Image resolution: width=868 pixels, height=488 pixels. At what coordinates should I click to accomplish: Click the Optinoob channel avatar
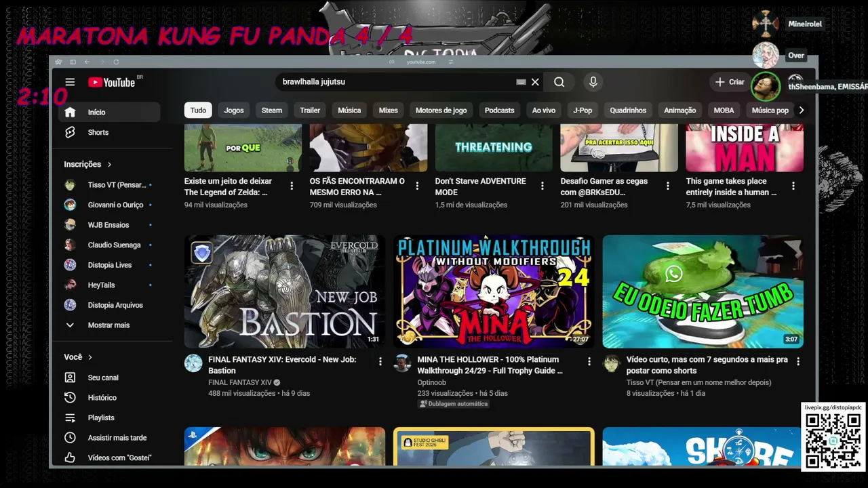pos(403,363)
